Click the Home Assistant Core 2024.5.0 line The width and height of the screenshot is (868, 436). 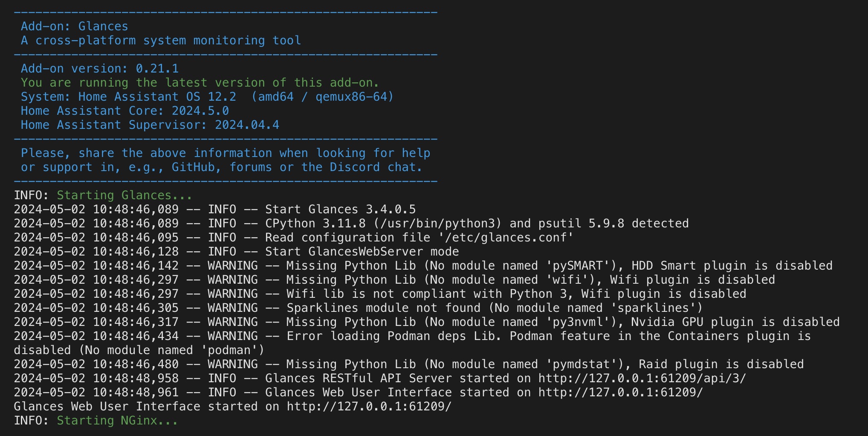coord(125,111)
